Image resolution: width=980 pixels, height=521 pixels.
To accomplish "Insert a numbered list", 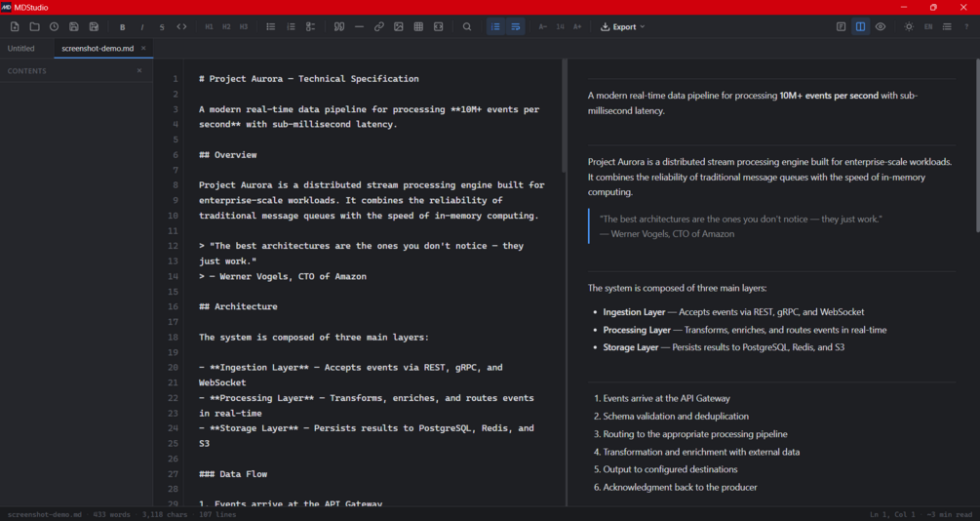I will [291, 27].
